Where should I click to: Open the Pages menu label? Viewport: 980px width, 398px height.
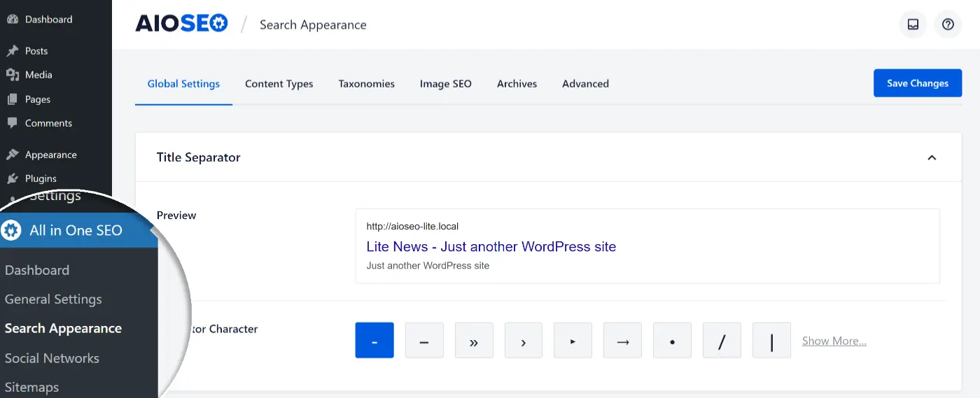(38, 99)
